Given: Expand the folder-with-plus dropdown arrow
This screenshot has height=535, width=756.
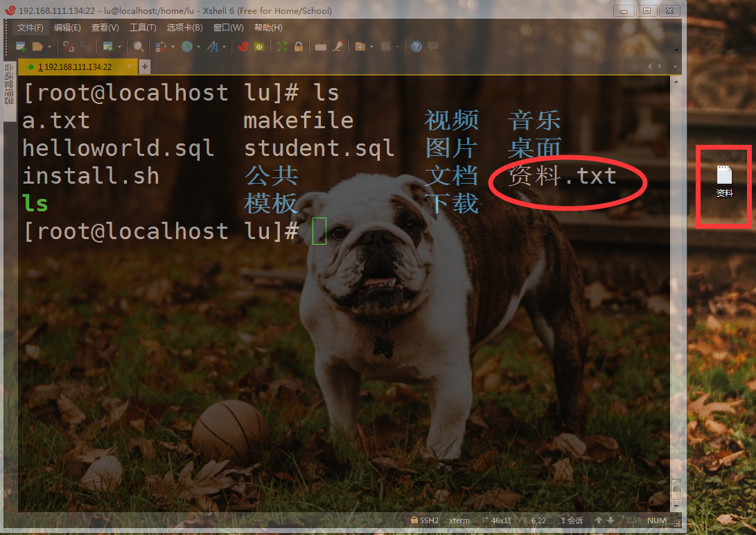Looking at the screenshot, I should pyautogui.click(x=371, y=46).
